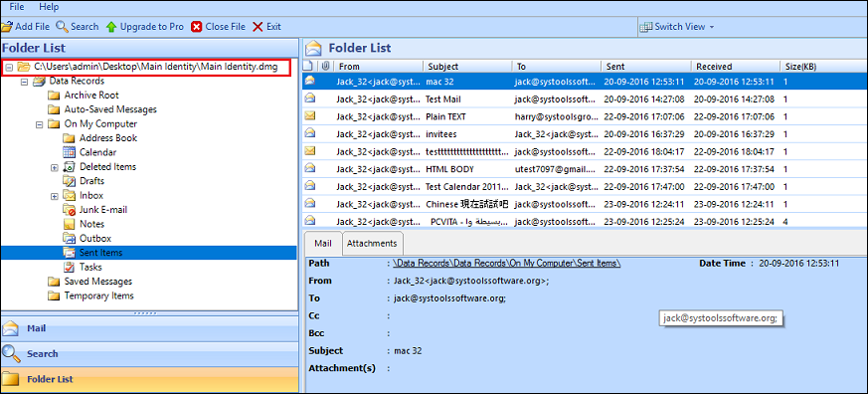Select the 'HTML BODY' email row

585,169
